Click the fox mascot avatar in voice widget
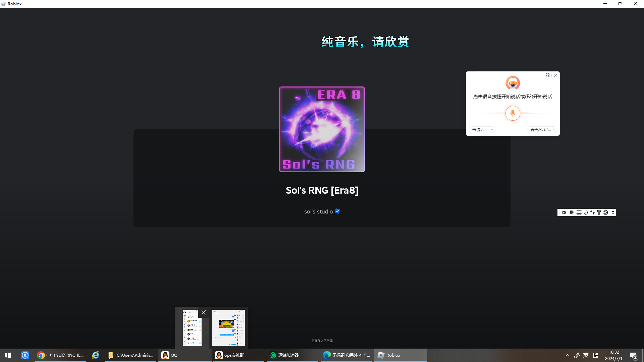 (513, 83)
